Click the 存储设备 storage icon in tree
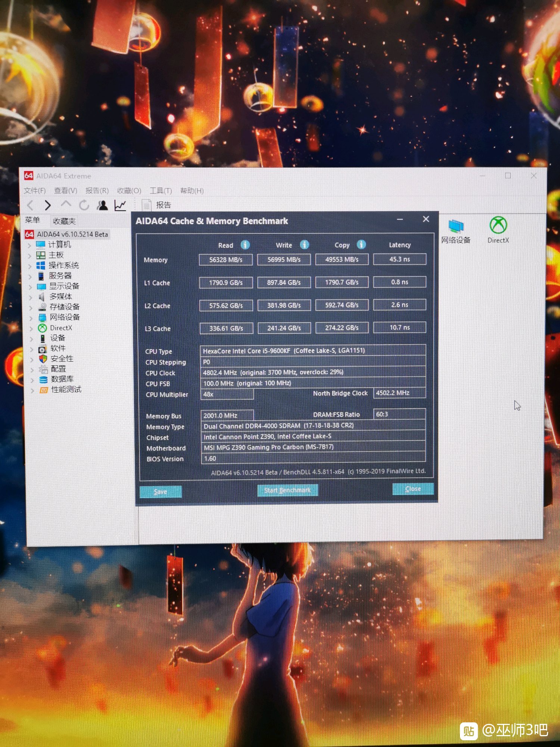560x747 pixels. 42,307
